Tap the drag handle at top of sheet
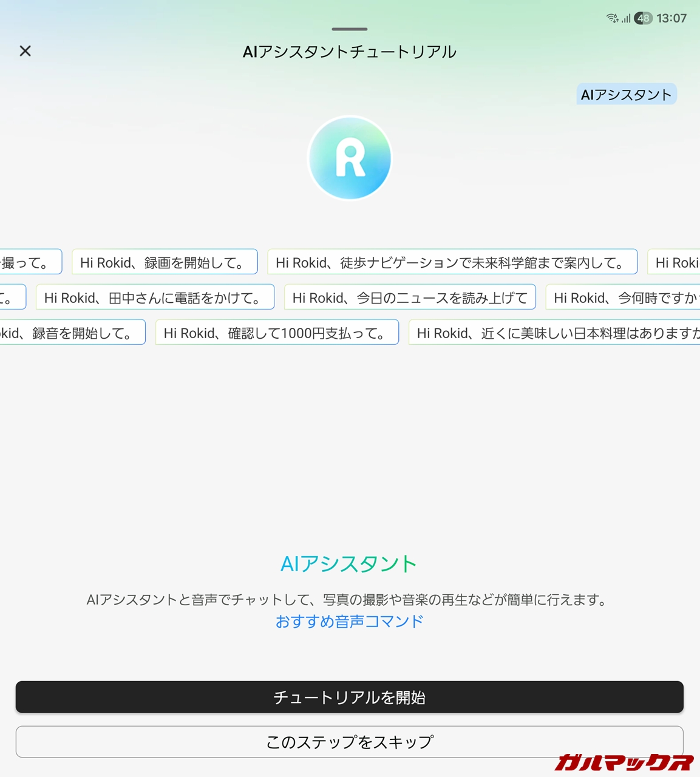700x777 pixels. [x=350, y=29]
